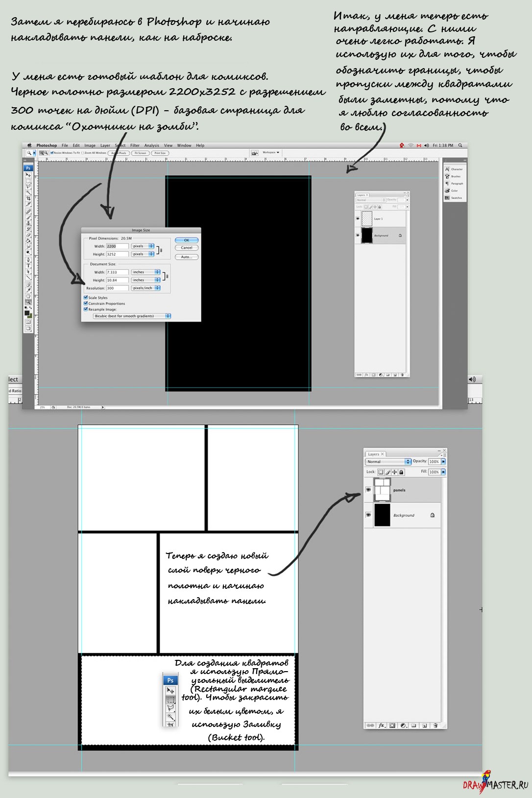
Task: Click Add layer mask icon in lower Layers panel
Action: pos(392,725)
